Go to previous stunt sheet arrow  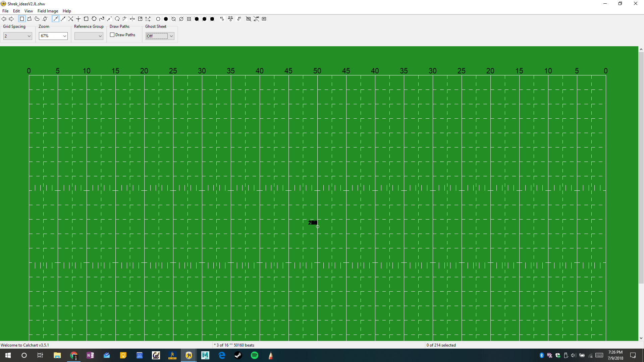click(x=4, y=19)
